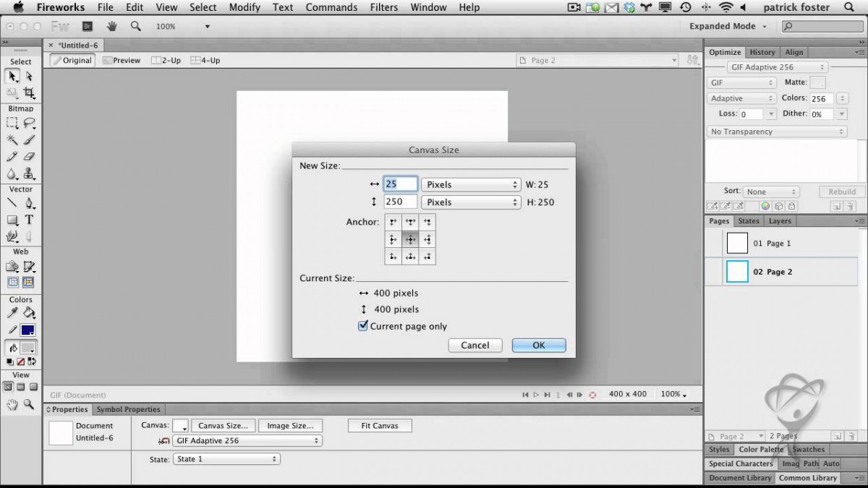Viewport: 868px width, 488px height.
Task: Open the GIF export format dropdown
Action: pyautogui.click(x=741, y=83)
